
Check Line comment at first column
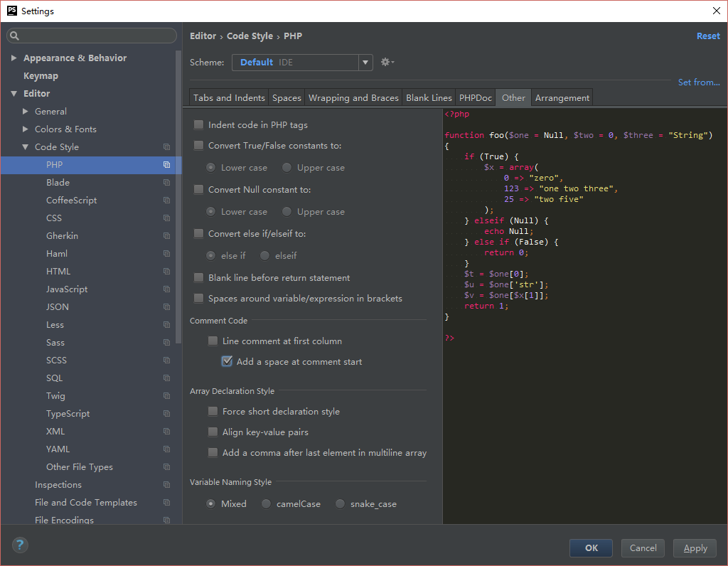coord(213,341)
